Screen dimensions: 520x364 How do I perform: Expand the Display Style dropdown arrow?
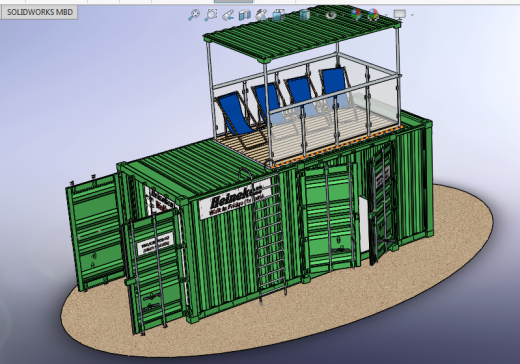click(x=316, y=15)
